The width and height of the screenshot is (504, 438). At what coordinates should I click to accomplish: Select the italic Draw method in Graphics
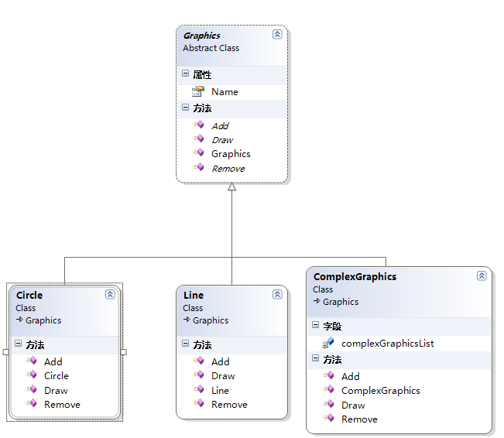222,140
